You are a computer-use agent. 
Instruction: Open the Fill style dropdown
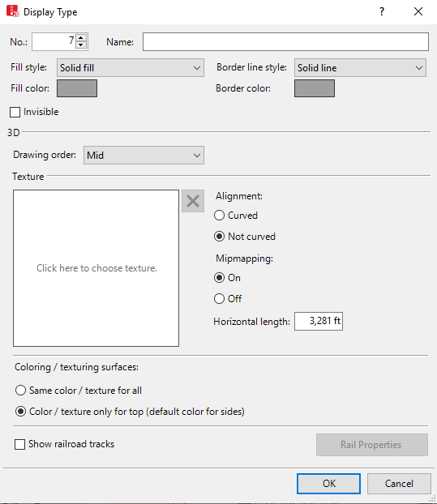point(131,67)
